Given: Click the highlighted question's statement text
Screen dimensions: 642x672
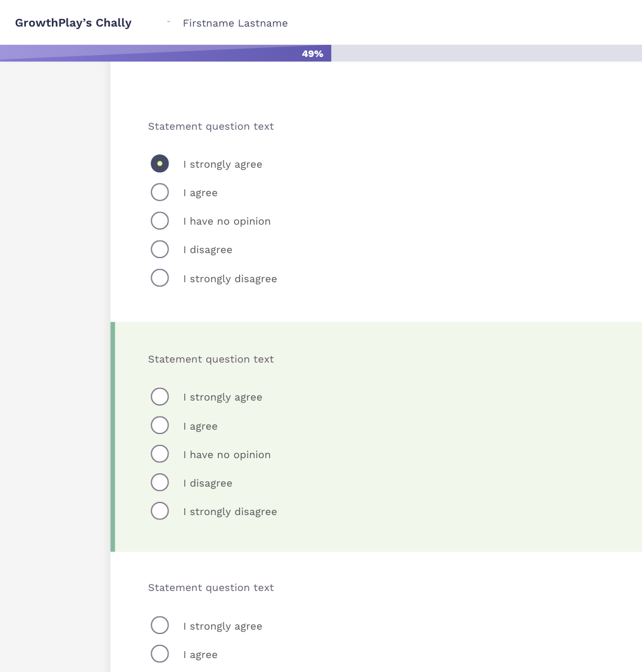Looking at the screenshot, I should 211,359.
